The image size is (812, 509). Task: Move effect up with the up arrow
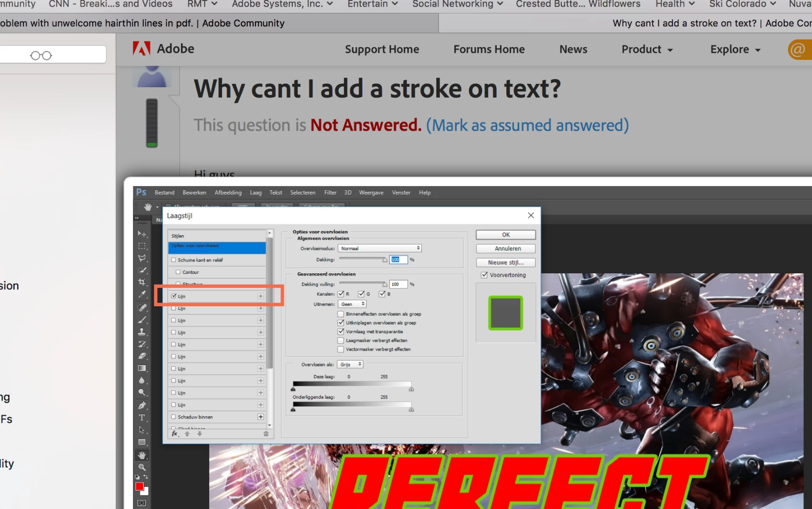(187, 434)
